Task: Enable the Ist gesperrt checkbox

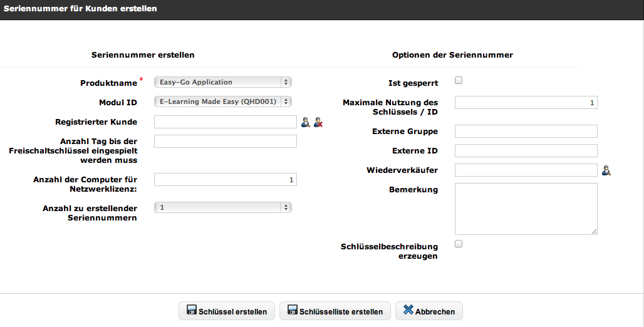Action: (459, 81)
